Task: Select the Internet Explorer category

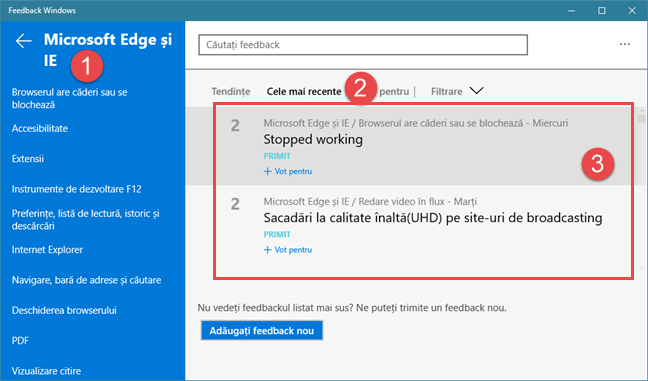Action: tap(47, 250)
